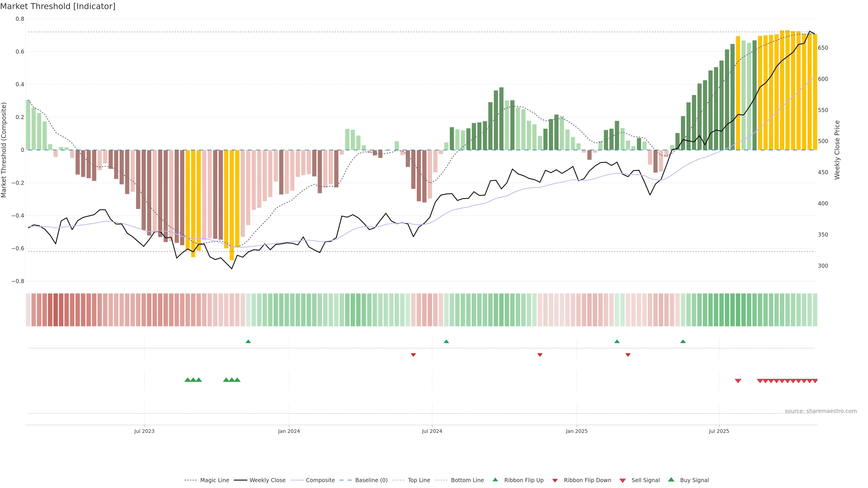The image size is (868, 488).
Task: Click the Buy Signal triangle icon in legend
Action: tap(671, 480)
